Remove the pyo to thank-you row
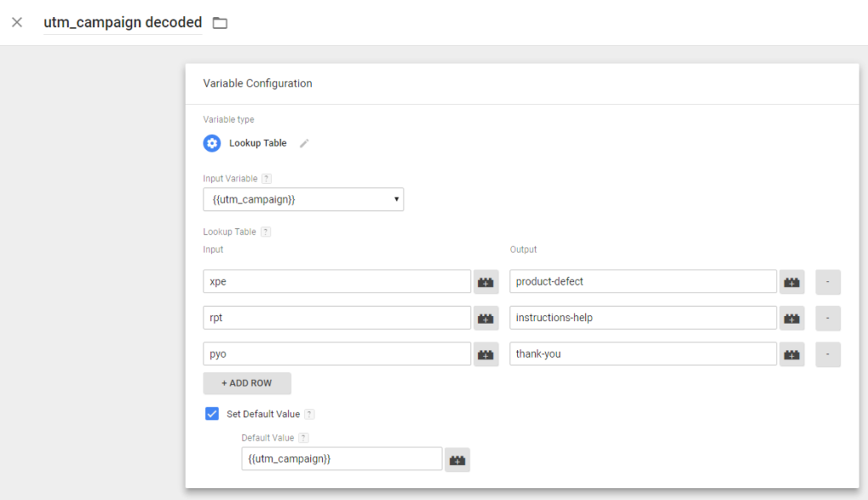 (828, 354)
